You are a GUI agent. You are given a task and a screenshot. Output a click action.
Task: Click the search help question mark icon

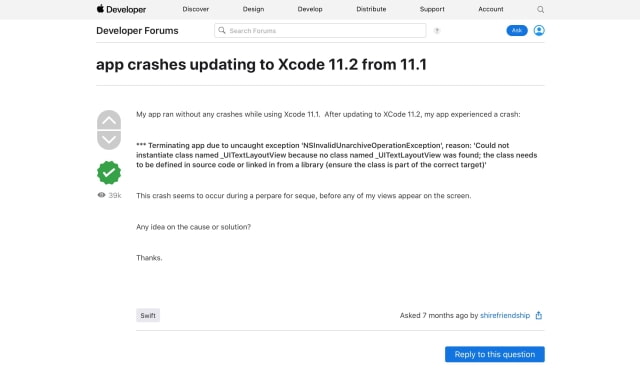point(437,31)
